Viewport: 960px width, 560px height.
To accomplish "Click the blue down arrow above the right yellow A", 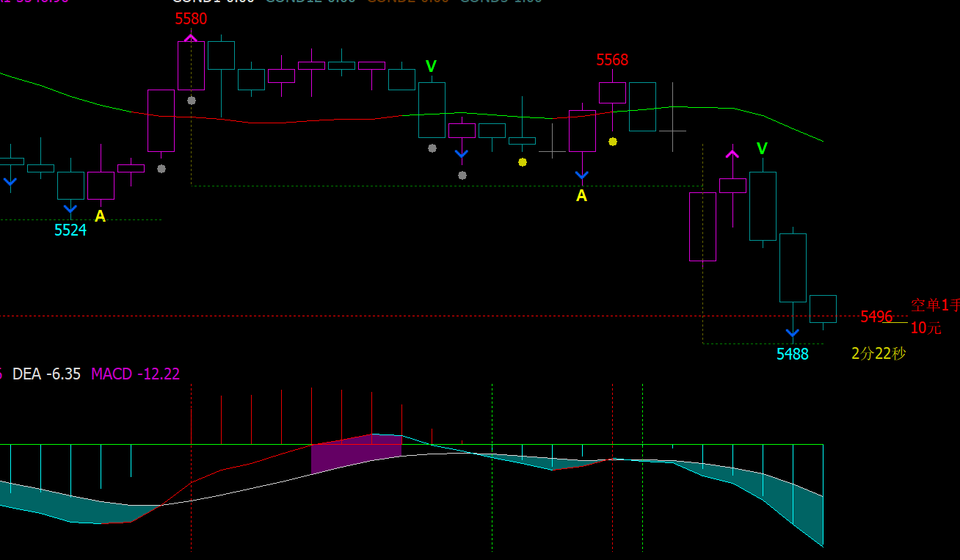I will 582,175.
